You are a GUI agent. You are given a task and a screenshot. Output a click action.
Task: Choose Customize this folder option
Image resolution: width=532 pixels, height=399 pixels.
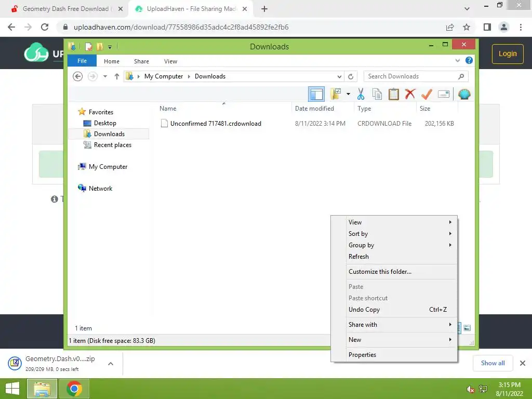click(x=401, y=271)
